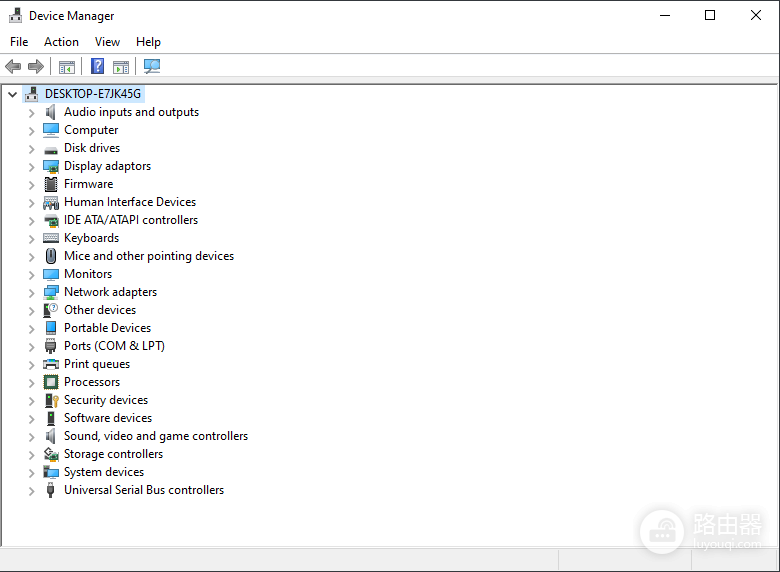Expand Sound, video and game controllers
780x572 pixels.
pos(31,437)
